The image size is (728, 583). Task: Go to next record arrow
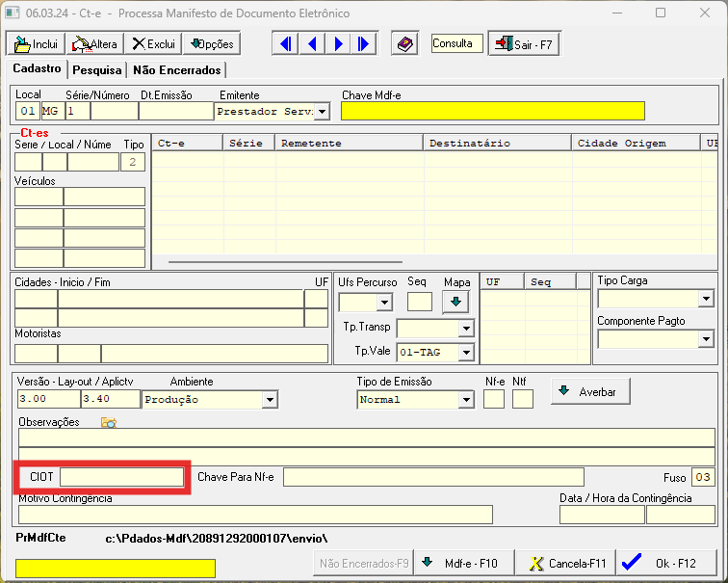click(338, 44)
